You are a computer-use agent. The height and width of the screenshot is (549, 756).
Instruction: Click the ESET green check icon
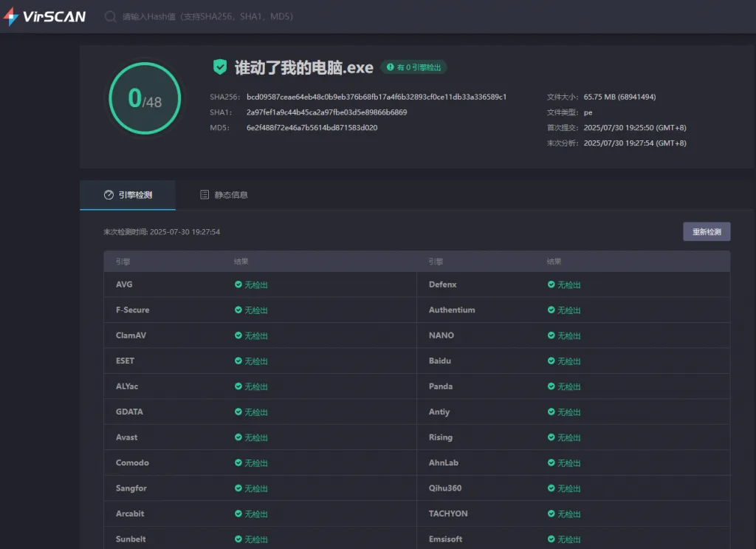click(x=238, y=361)
